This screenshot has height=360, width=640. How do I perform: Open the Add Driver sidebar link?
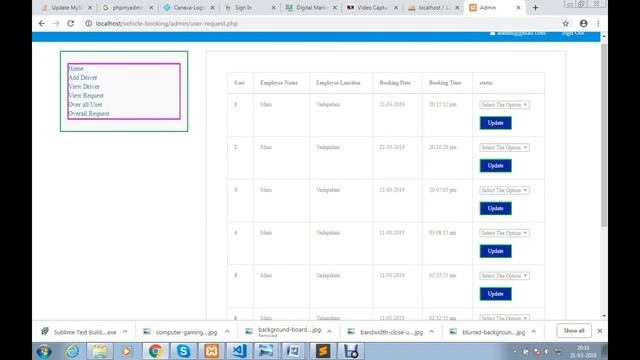coord(83,78)
